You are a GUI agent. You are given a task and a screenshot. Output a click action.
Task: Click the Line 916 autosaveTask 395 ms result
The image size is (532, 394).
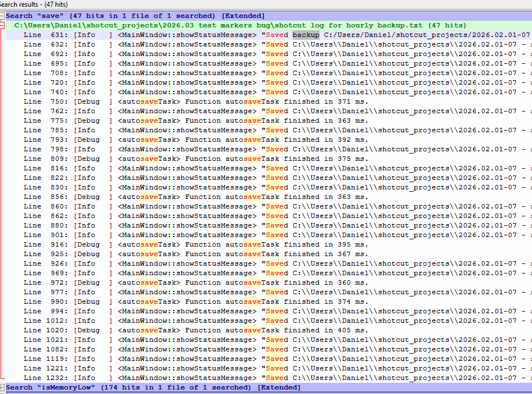(224, 244)
